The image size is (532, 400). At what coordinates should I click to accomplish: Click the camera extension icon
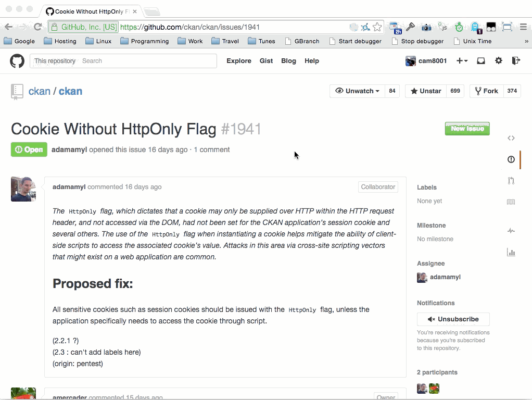pos(426,27)
